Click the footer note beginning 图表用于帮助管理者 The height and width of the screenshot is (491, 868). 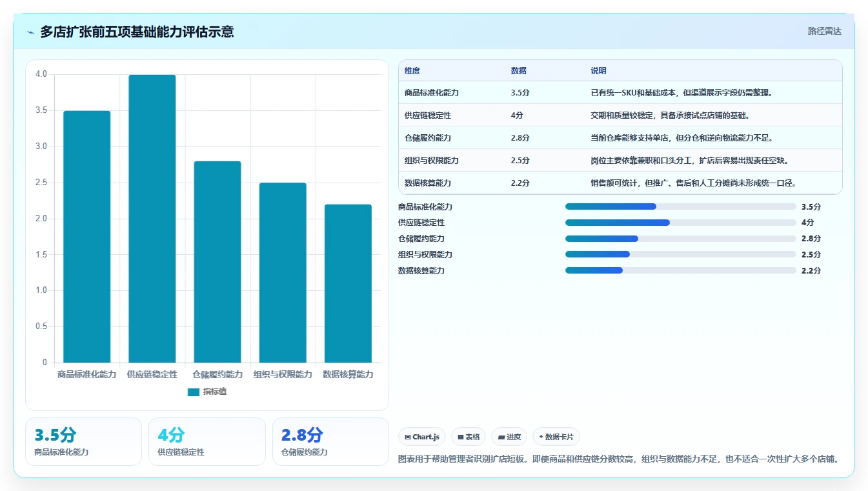(x=619, y=459)
